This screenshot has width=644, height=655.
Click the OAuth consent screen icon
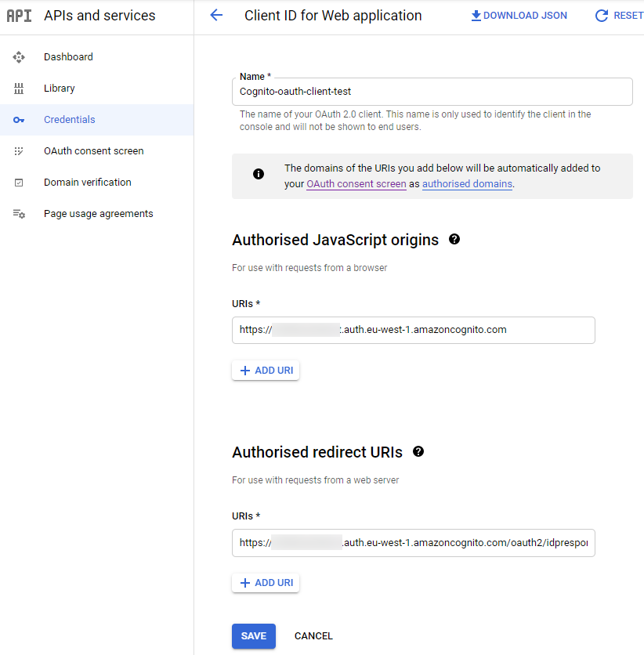19,151
